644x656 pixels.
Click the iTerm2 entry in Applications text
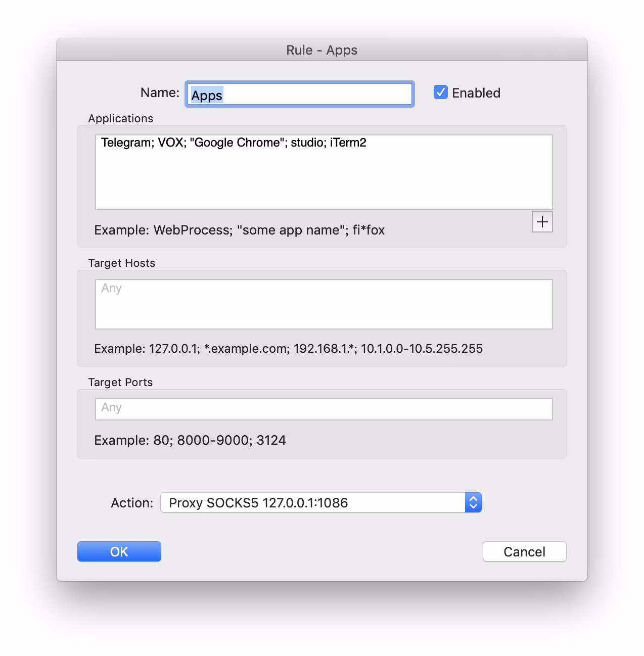pos(348,143)
